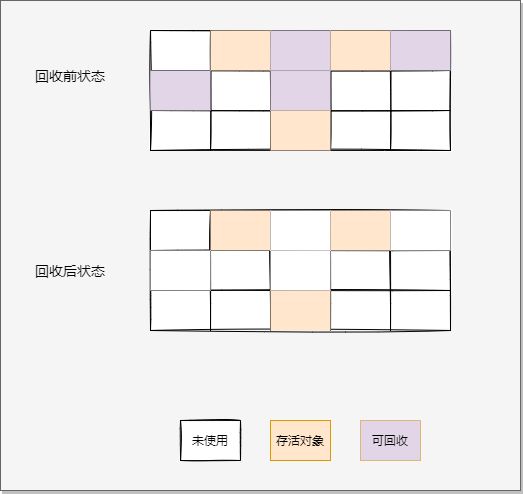
Task: Select the orange 存活对象 legend box
Action: [x=300, y=440]
